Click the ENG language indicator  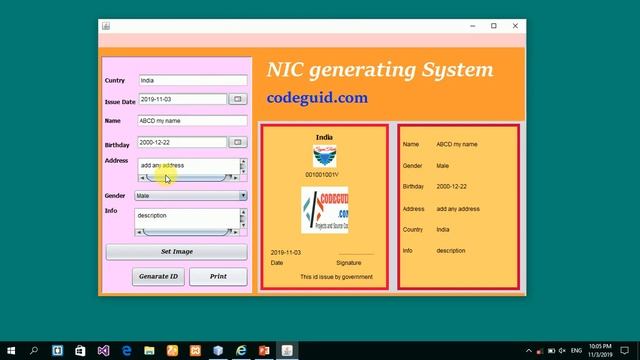(576, 351)
